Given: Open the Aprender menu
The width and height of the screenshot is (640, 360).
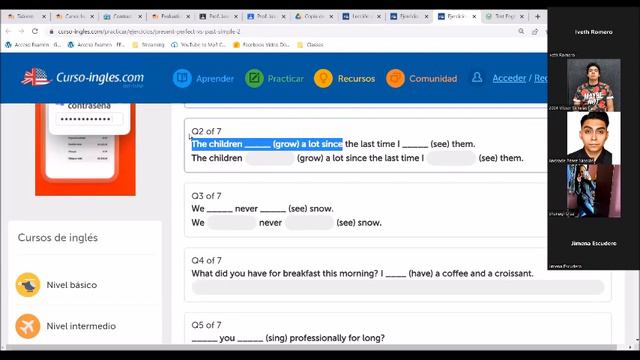Looking at the screenshot, I should tap(215, 78).
